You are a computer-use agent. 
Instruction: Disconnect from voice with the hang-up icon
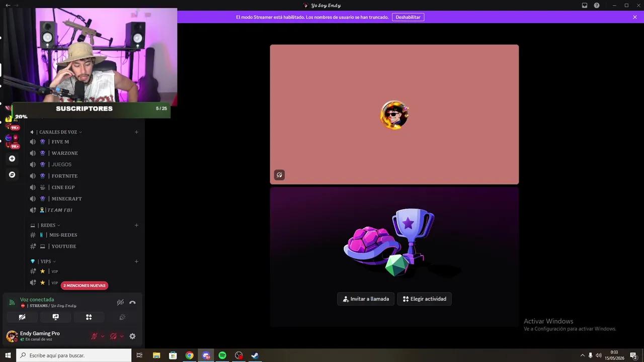pos(132,302)
